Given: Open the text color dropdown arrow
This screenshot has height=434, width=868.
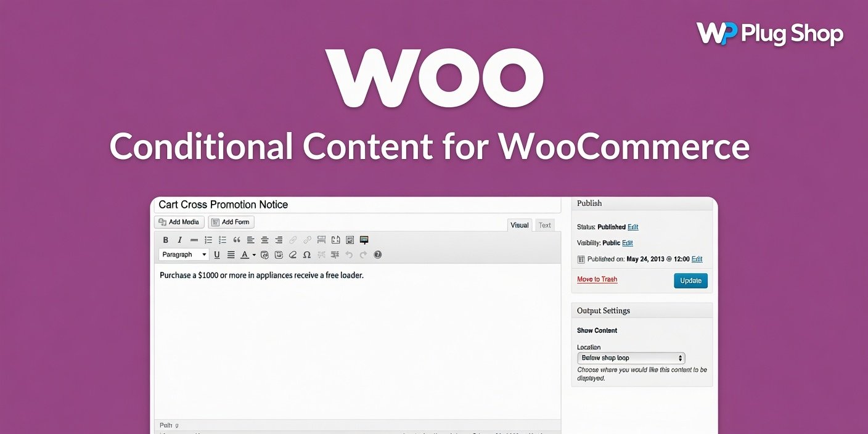Looking at the screenshot, I should coord(254,255).
